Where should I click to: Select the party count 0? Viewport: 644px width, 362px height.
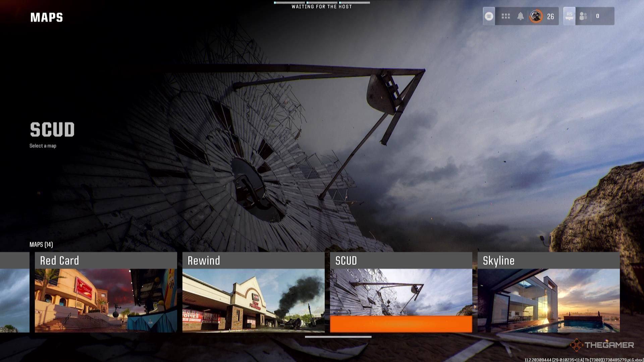597,16
